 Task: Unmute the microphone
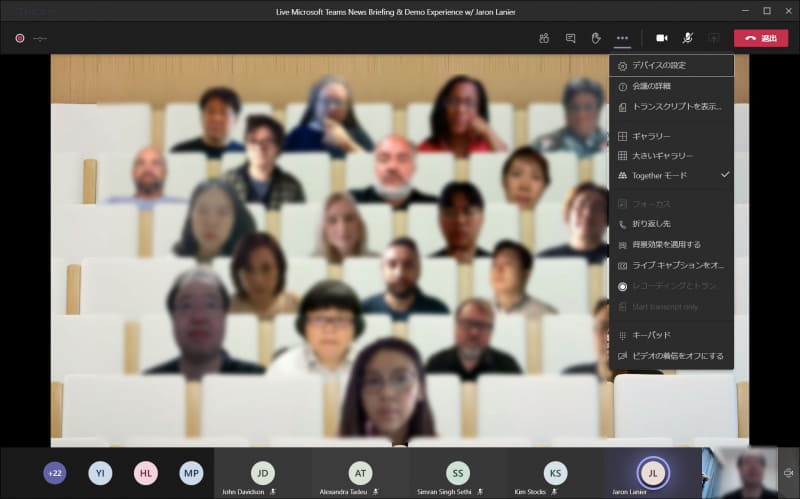[688, 38]
